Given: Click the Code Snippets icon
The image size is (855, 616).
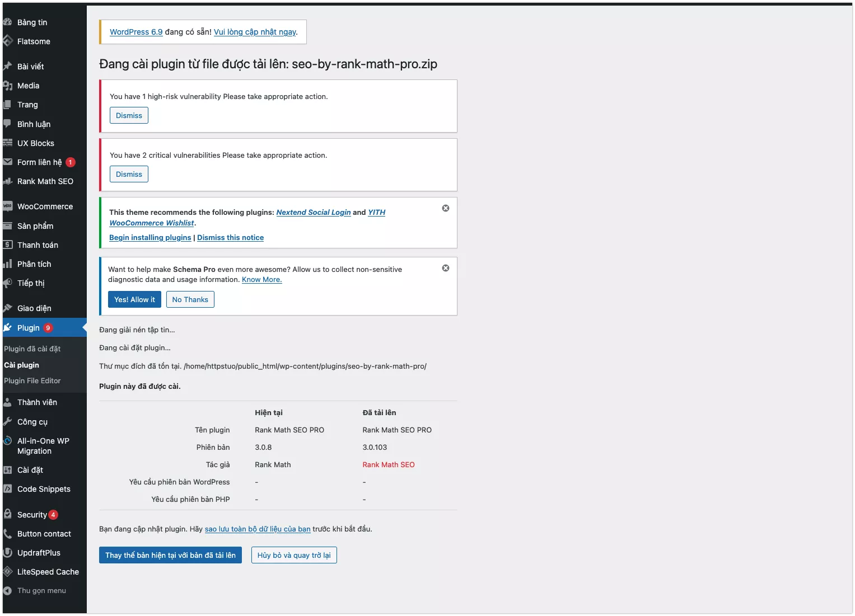Looking at the screenshot, I should (x=7, y=489).
